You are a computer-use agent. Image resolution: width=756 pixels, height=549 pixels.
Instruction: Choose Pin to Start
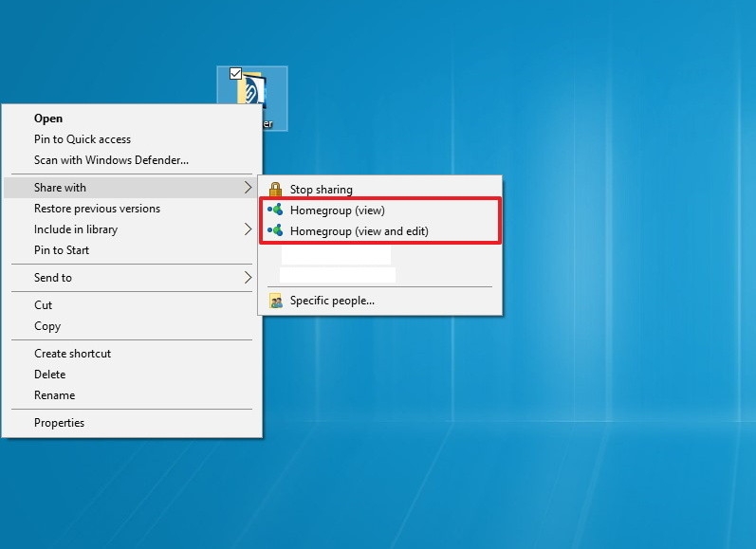tap(133, 249)
